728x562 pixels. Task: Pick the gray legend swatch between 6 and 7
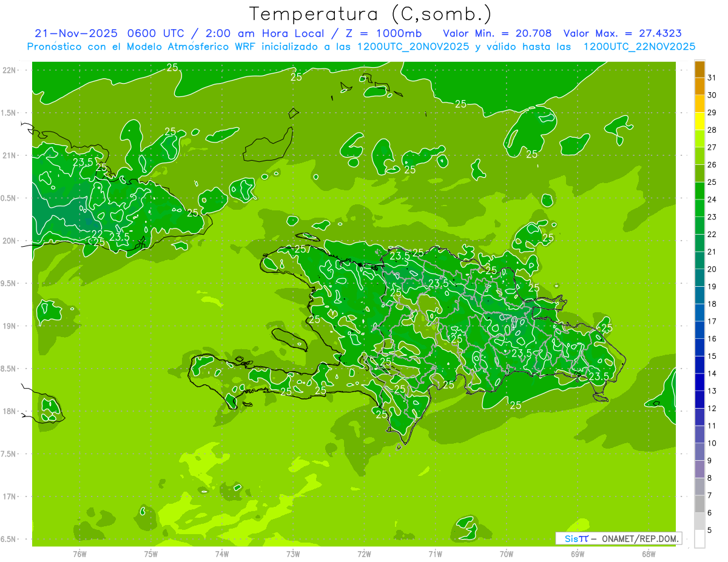(x=699, y=504)
